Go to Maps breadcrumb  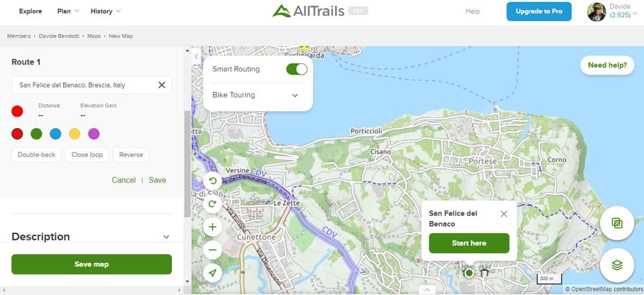tap(94, 36)
